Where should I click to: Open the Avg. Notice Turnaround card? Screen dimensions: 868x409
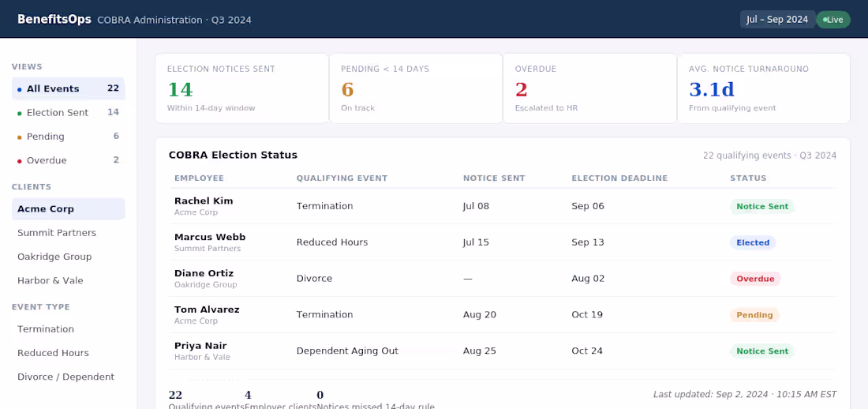[763, 88]
